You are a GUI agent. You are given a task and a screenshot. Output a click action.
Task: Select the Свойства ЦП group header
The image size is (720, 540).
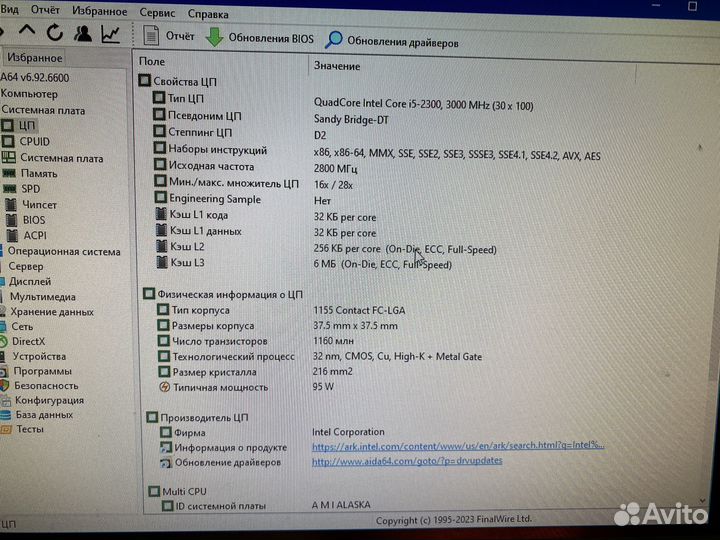(185, 82)
